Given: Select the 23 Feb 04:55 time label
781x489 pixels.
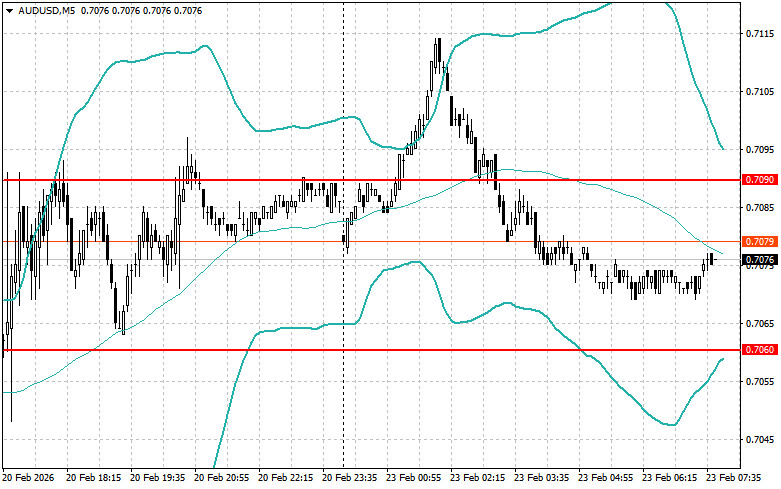Looking at the screenshot, I should pos(606,478).
